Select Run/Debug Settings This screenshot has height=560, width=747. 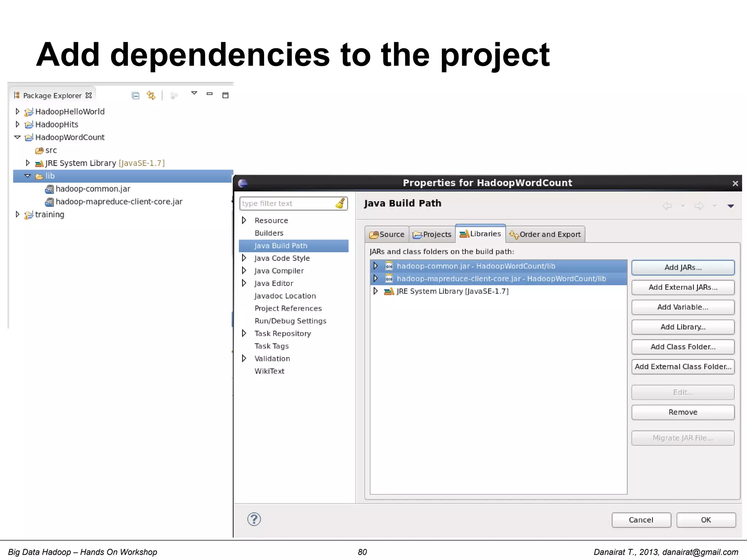(x=290, y=321)
